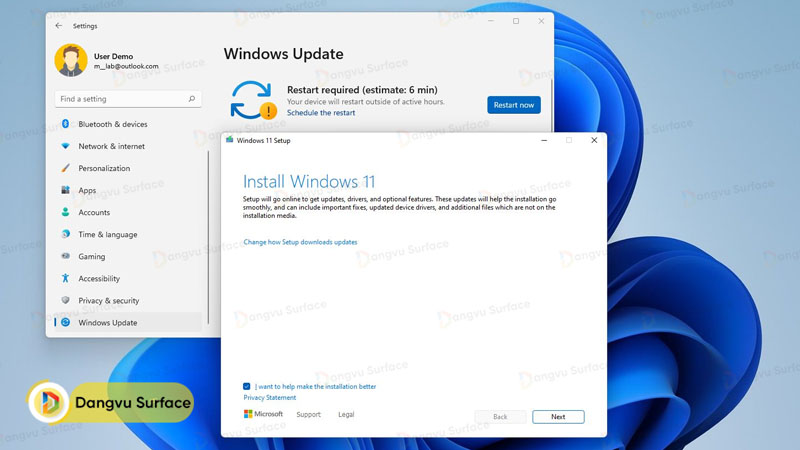Screen dimensions: 800x450
Task: Open Privacy & security shield icon
Action: pyautogui.click(x=66, y=300)
